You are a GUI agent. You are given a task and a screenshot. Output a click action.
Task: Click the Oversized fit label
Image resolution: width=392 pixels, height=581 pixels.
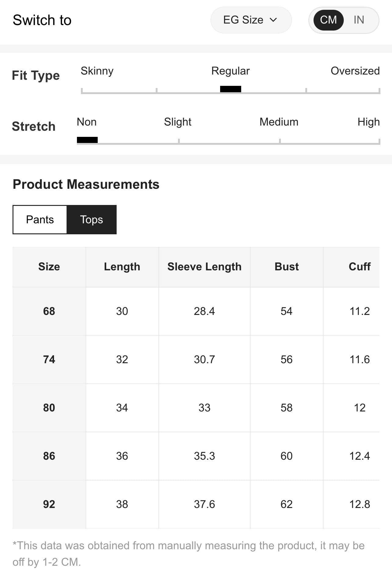point(355,71)
